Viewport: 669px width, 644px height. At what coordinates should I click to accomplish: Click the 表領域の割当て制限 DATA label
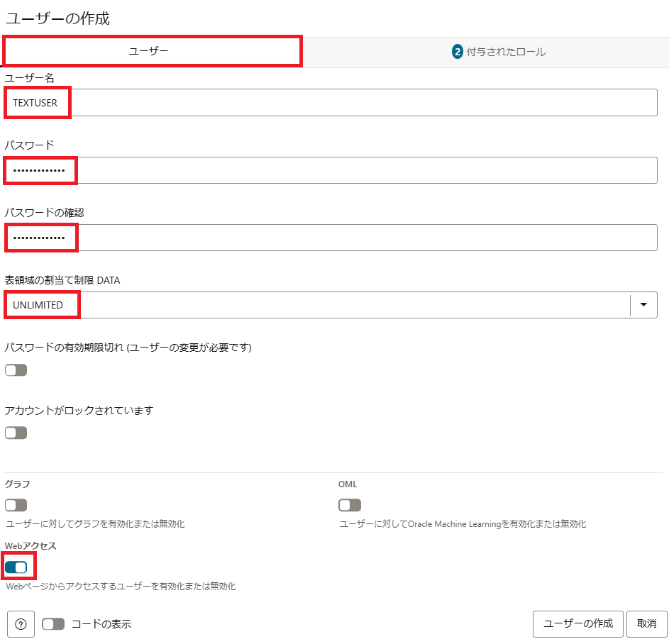(62, 280)
